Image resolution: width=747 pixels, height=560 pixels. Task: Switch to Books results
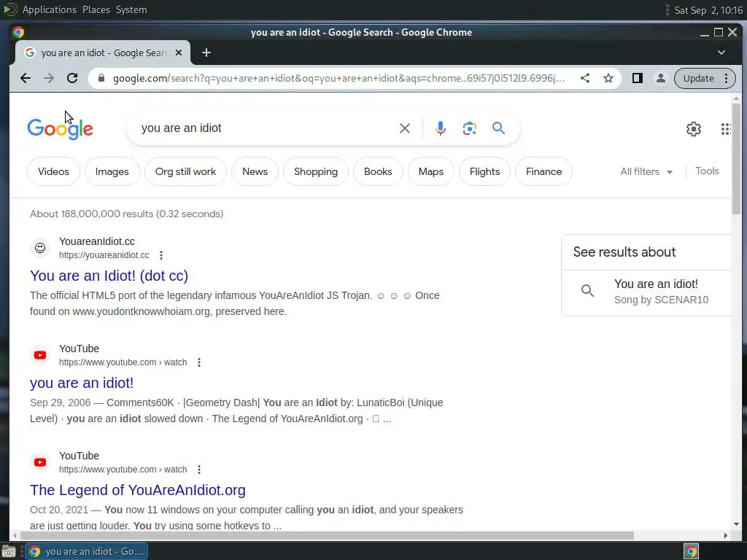click(378, 171)
